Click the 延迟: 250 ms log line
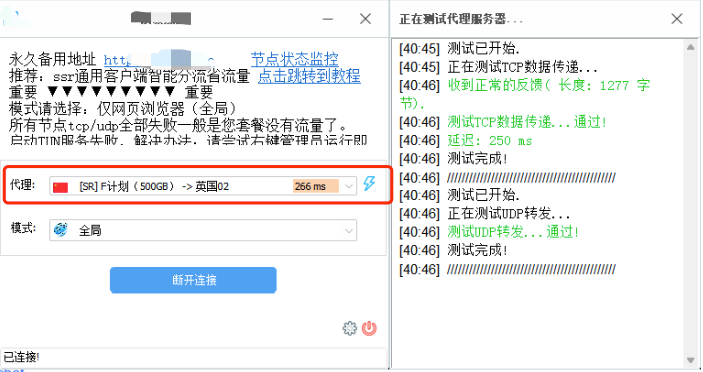 coord(465,141)
